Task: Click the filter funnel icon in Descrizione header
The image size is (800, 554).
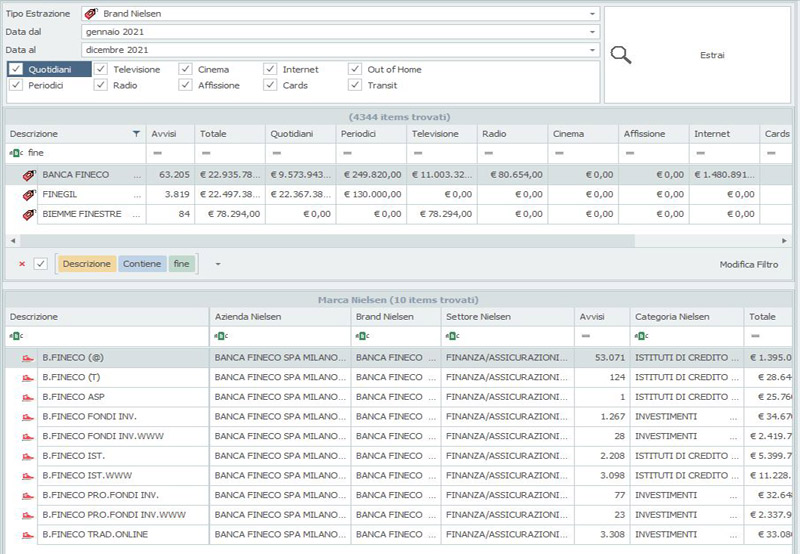Action: (136, 133)
